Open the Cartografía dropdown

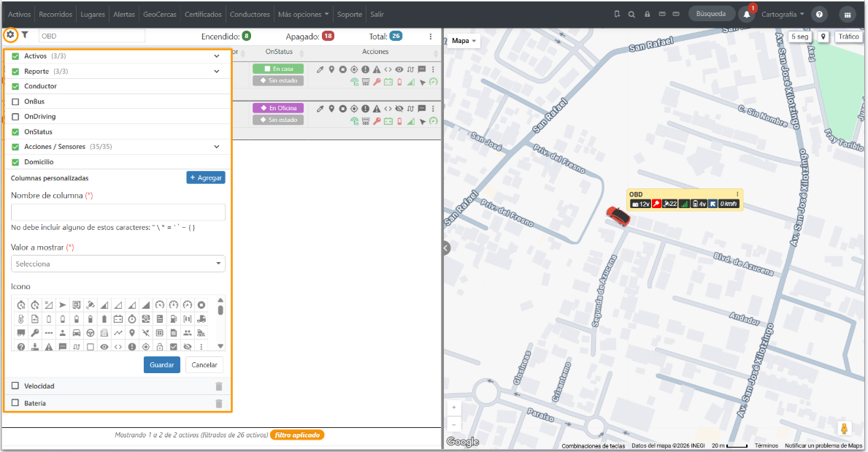782,15
